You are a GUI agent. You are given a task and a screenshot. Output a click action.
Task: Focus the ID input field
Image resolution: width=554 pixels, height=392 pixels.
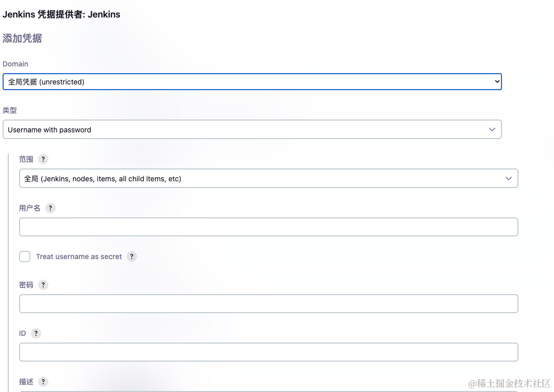coord(269,352)
